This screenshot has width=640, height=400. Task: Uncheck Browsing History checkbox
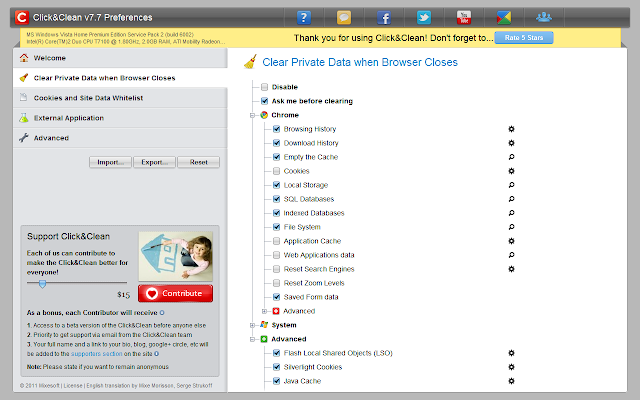click(x=276, y=129)
